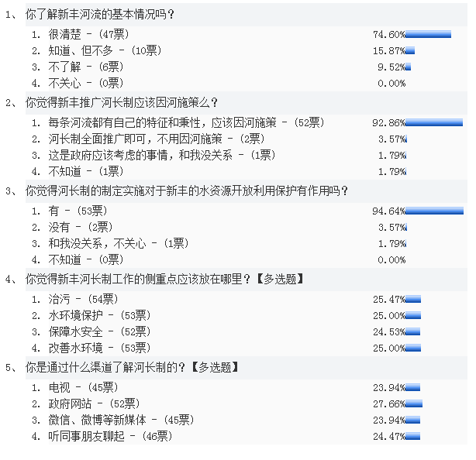Click the 没有 option with 2 votes
The height and width of the screenshot is (460, 476).
tap(81, 227)
